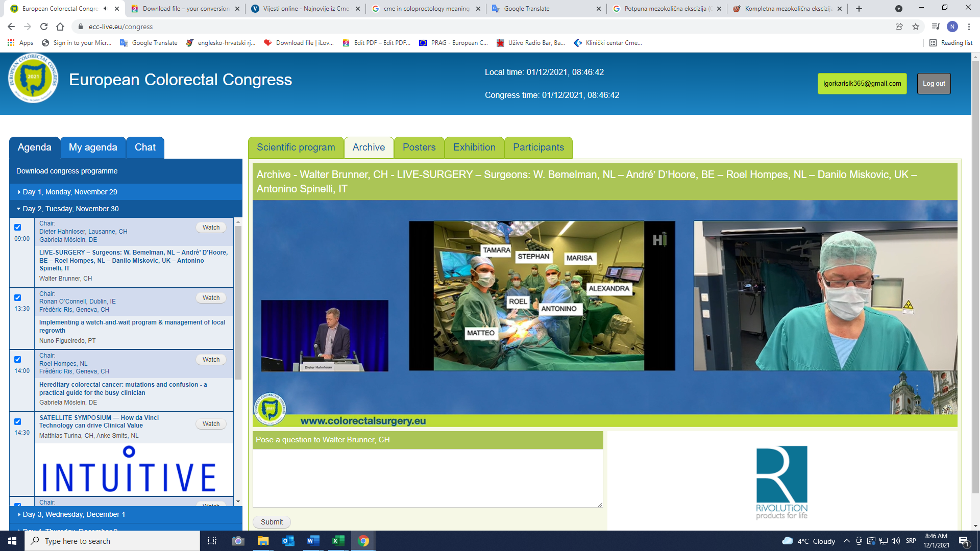Expand Day 1, Monday, November 29
The width and height of the screenshot is (980, 551).
click(x=70, y=192)
